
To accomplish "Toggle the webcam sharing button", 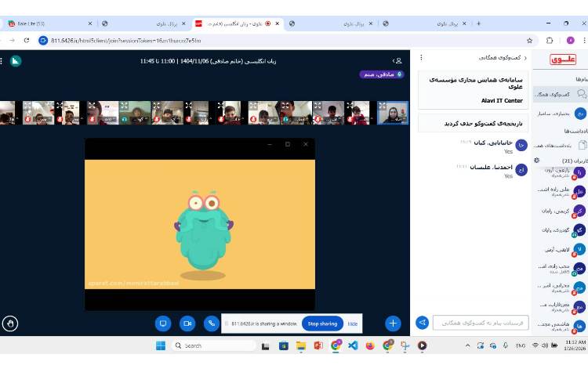I will coord(187,324).
